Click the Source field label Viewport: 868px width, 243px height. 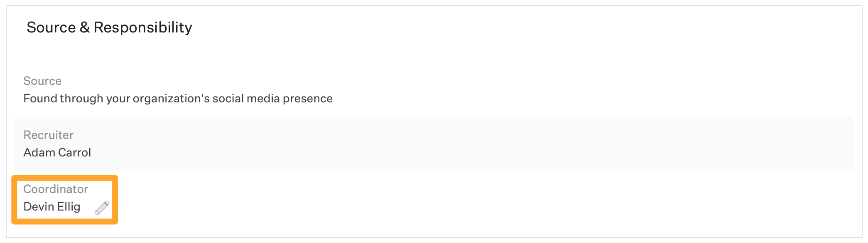(x=42, y=81)
